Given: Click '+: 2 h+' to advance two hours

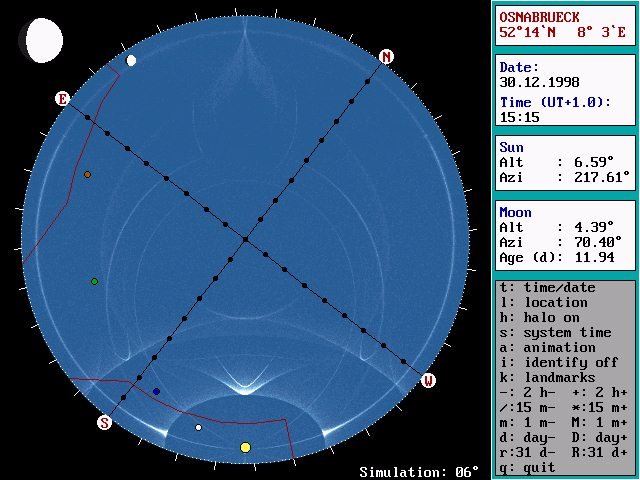Looking at the screenshot, I should pos(599,392).
